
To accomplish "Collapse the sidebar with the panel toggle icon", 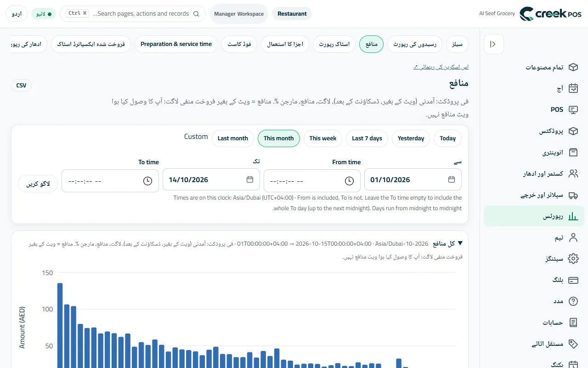I will [x=494, y=44].
